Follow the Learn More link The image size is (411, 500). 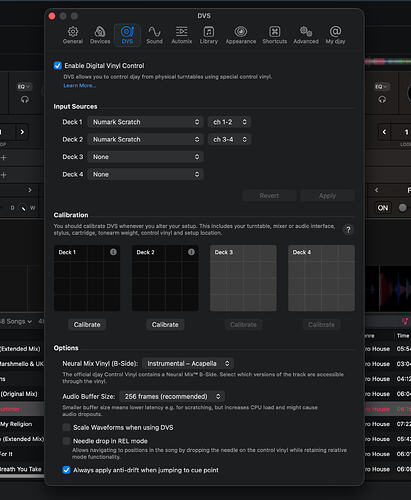tap(80, 86)
